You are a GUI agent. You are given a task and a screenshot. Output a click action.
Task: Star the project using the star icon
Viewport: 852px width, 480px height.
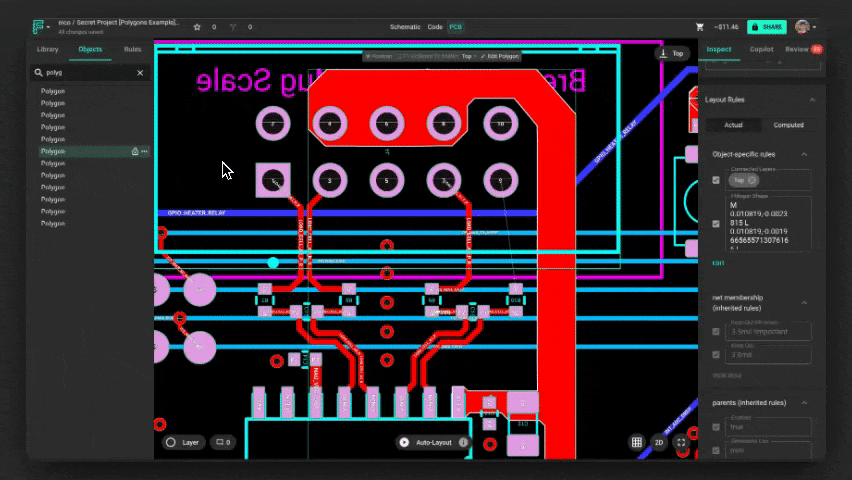coord(197,27)
